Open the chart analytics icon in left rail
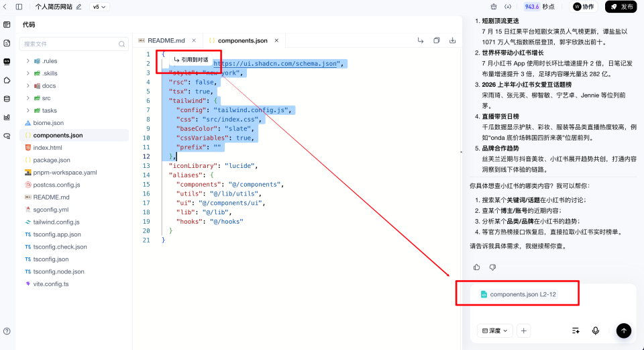This screenshot has height=350, width=644. click(x=7, y=117)
